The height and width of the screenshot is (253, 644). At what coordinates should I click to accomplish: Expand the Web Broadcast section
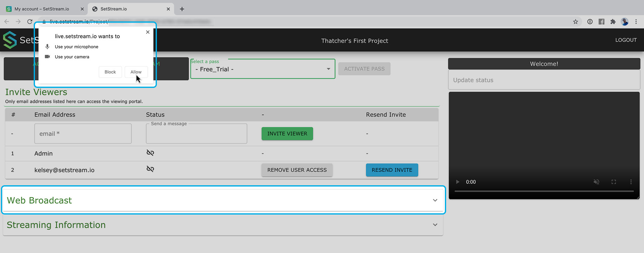tap(223, 200)
